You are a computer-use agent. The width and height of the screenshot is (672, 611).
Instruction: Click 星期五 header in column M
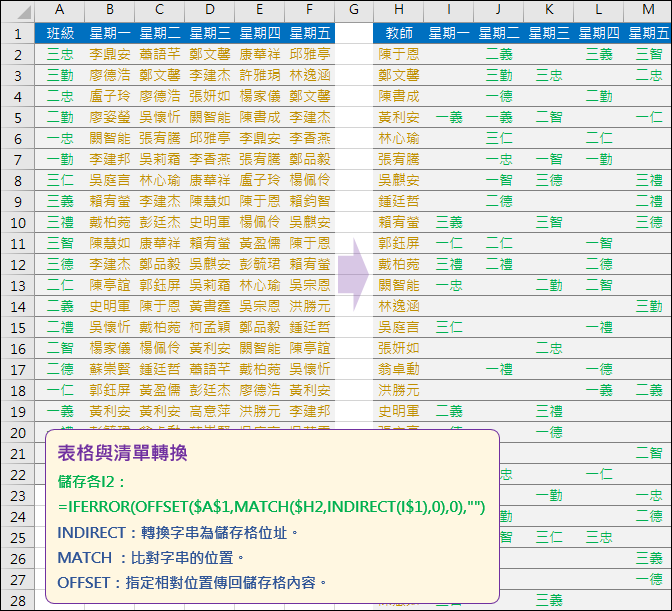[x=648, y=33]
